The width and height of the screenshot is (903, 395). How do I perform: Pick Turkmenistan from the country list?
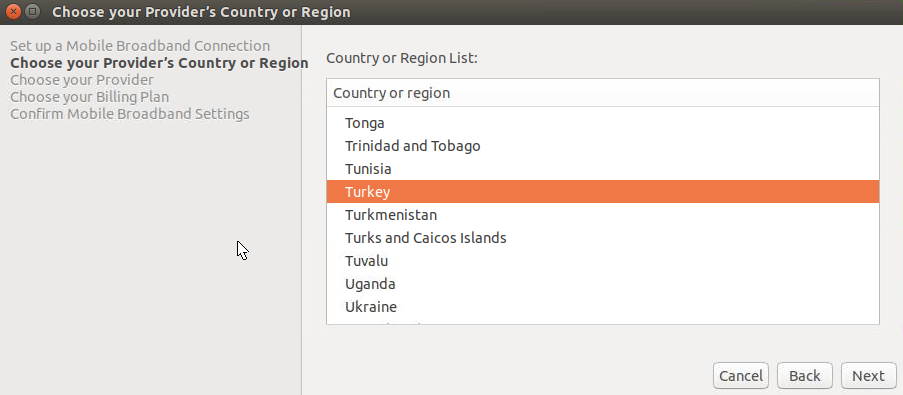pos(602,215)
